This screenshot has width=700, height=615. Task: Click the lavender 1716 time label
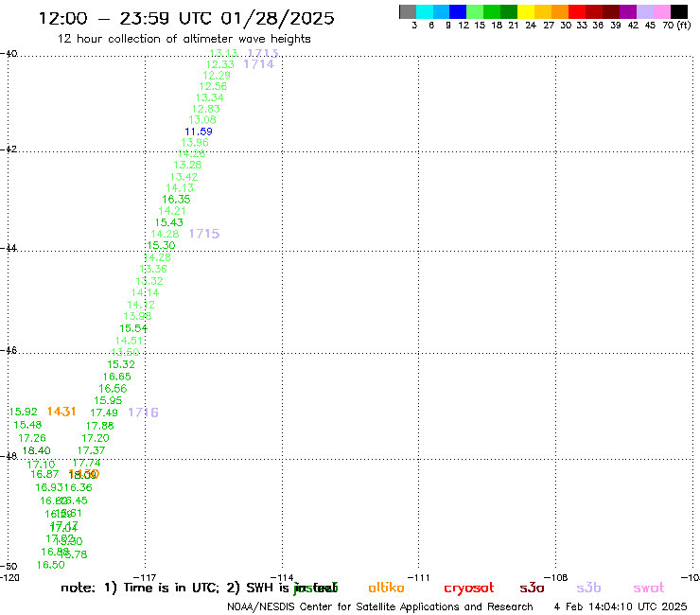click(143, 413)
